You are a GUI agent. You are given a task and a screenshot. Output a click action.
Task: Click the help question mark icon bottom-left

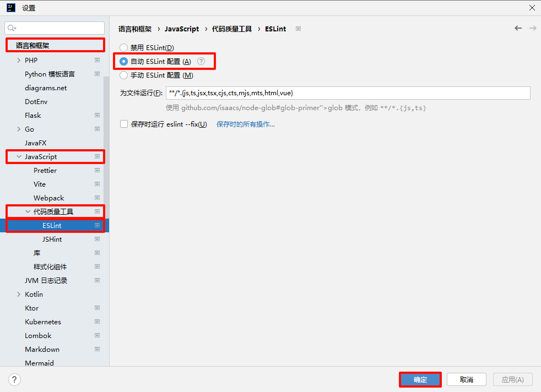(x=15, y=379)
